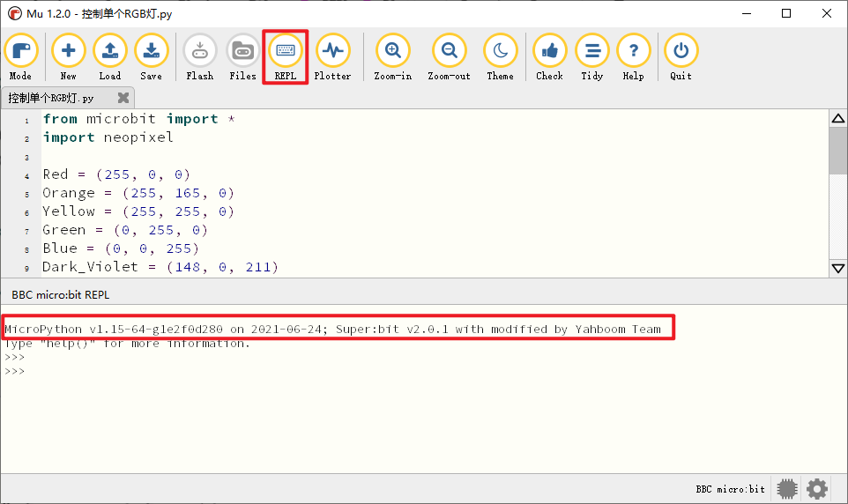Viewport: 848px width, 504px height.
Task: Click editor scrollbar down arrow
Action: tap(838, 268)
